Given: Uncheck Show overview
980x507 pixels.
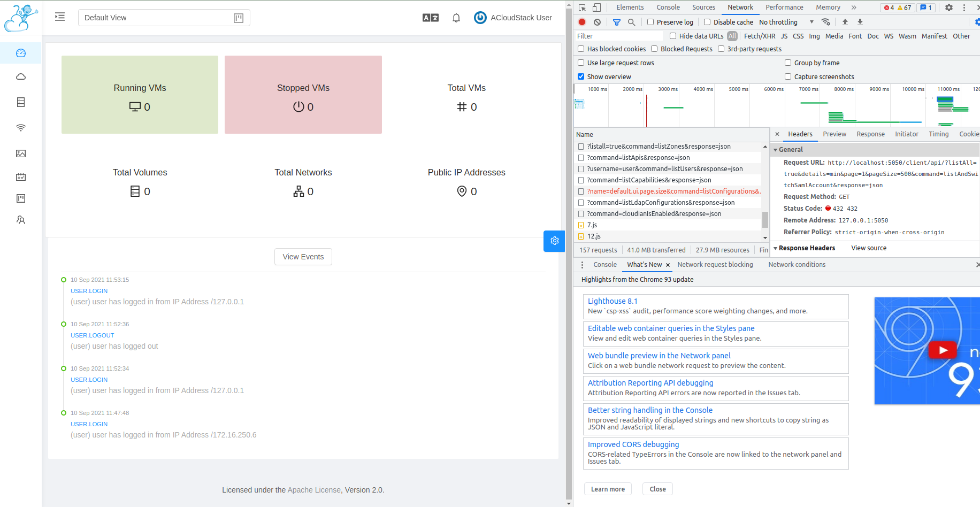Looking at the screenshot, I should pos(581,76).
